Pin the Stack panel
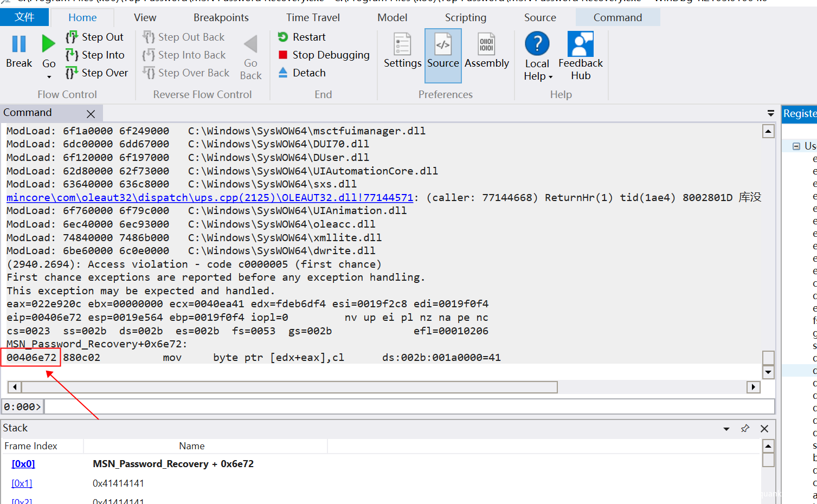The height and width of the screenshot is (504, 817). click(x=745, y=429)
